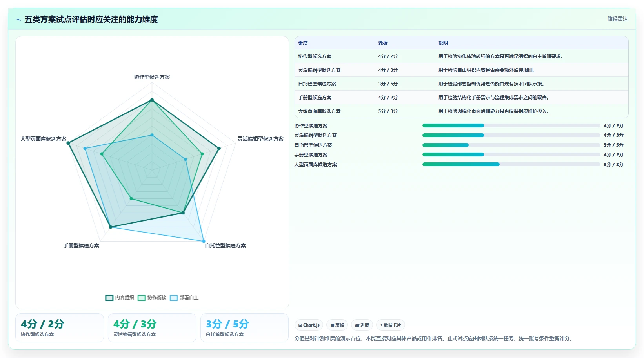Click the 5分 / 3分 value beside the progress bar
644x358 pixels.
613,165
